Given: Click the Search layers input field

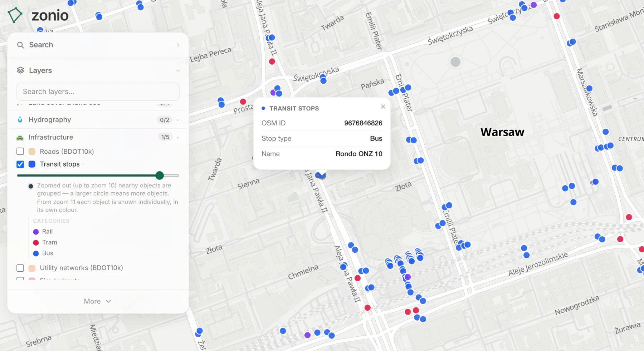Looking at the screenshot, I should [x=98, y=92].
